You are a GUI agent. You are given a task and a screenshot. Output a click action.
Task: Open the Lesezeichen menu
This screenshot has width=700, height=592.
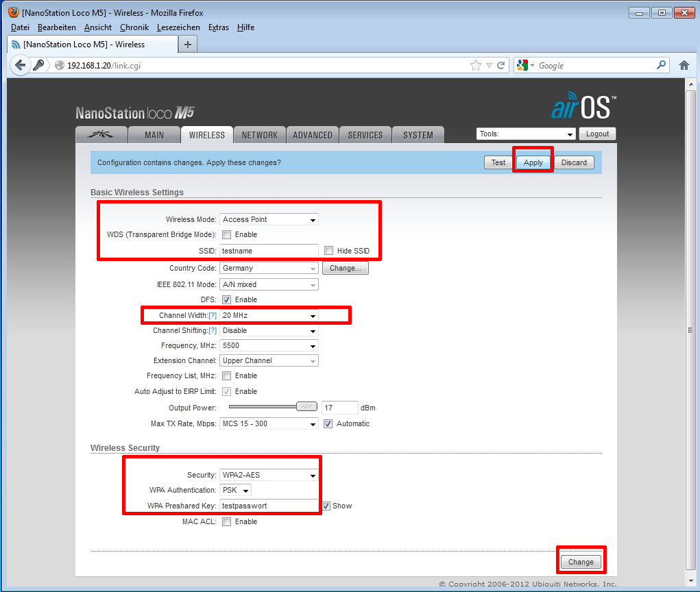click(x=178, y=27)
